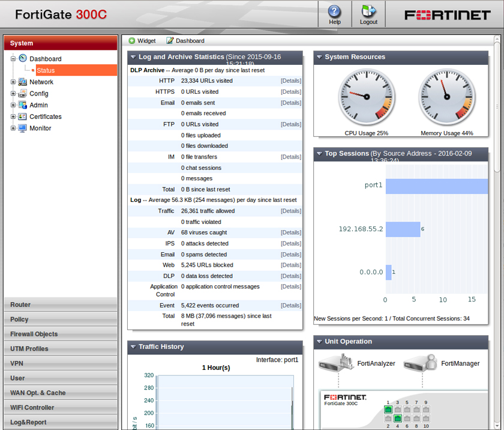Screen dimensions: 504x430
Task: Collapse the Traffic History widget
Action: point(133,347)
